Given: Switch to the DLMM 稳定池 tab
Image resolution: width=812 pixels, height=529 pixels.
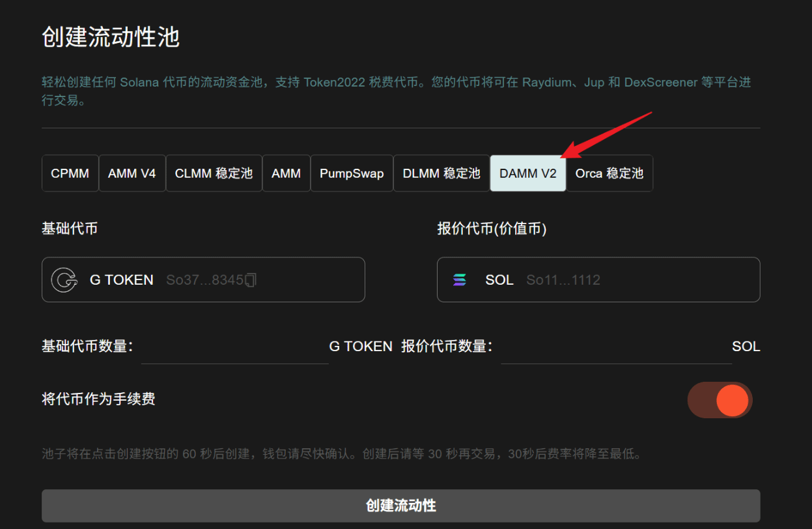Looking at the screenshot, I should (x=441, y=173).
